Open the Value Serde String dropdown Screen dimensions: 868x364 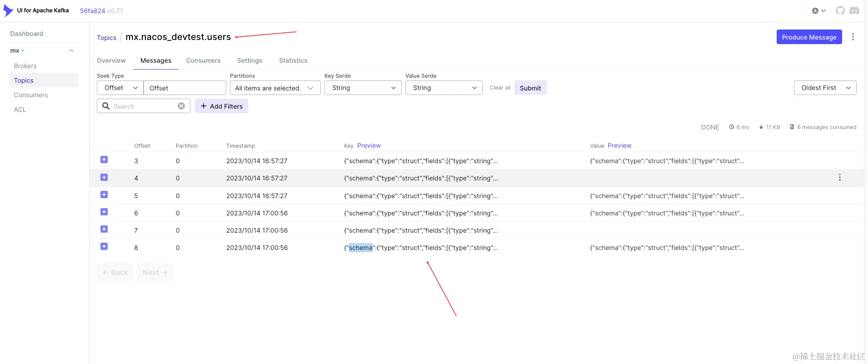tap(444, 88)
